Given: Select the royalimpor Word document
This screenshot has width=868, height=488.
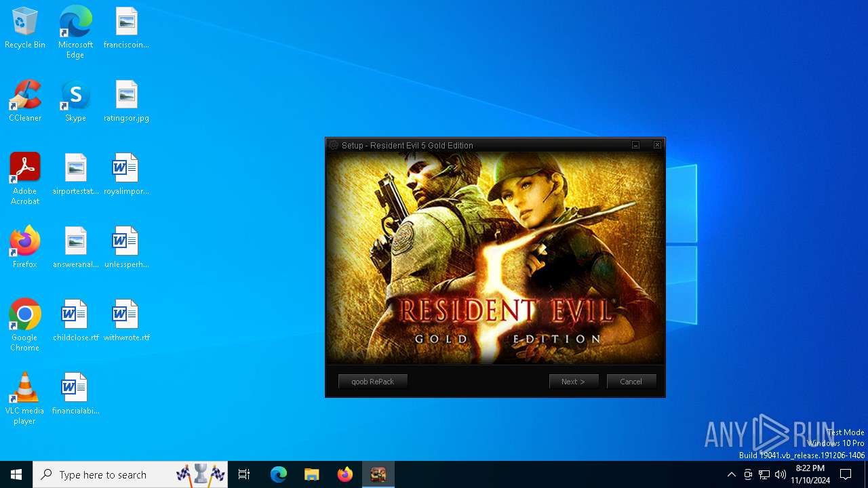Looking at the screenshot, I should pos(126,175).
